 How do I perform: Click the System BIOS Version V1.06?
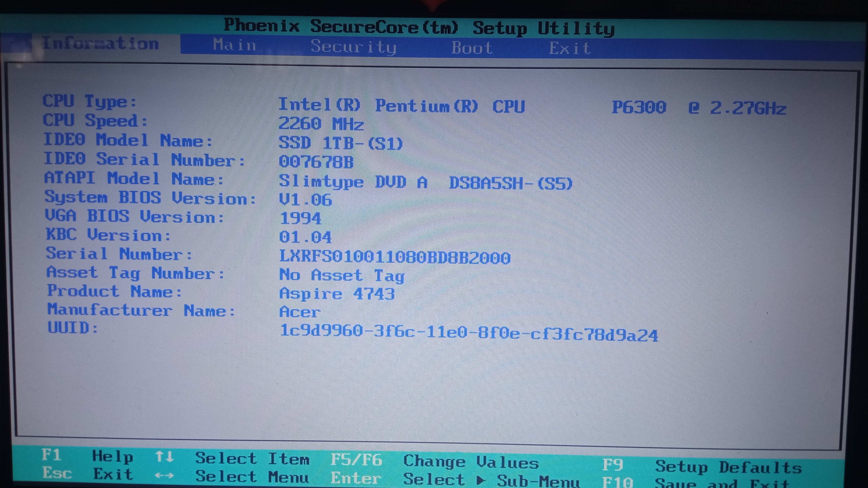point(305,200)
